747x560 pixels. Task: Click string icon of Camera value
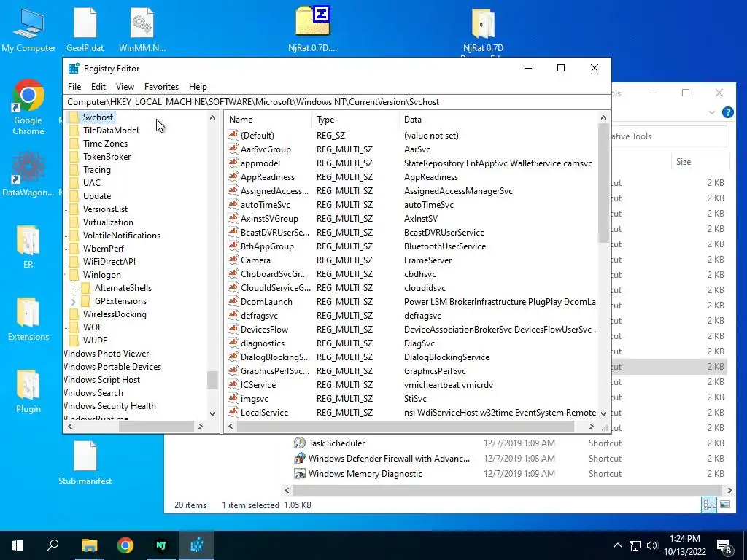[233, 260]
